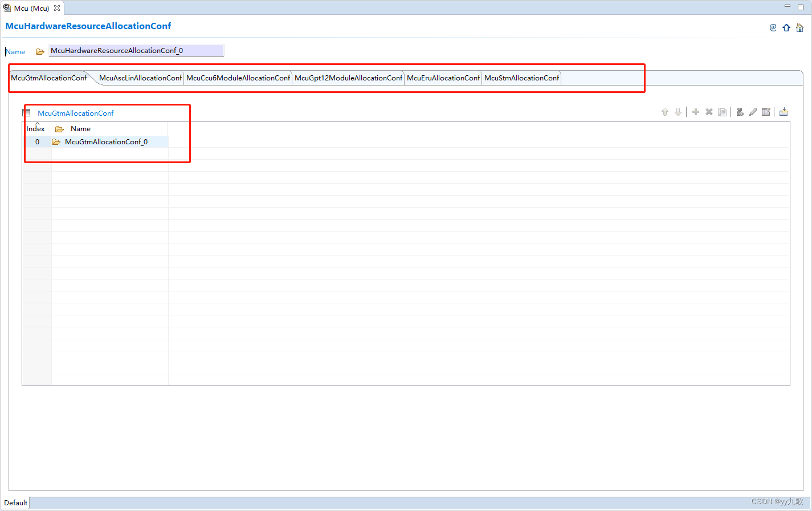
Task: Click the folder icon in Name column header
Action: [x=59, y=129]
